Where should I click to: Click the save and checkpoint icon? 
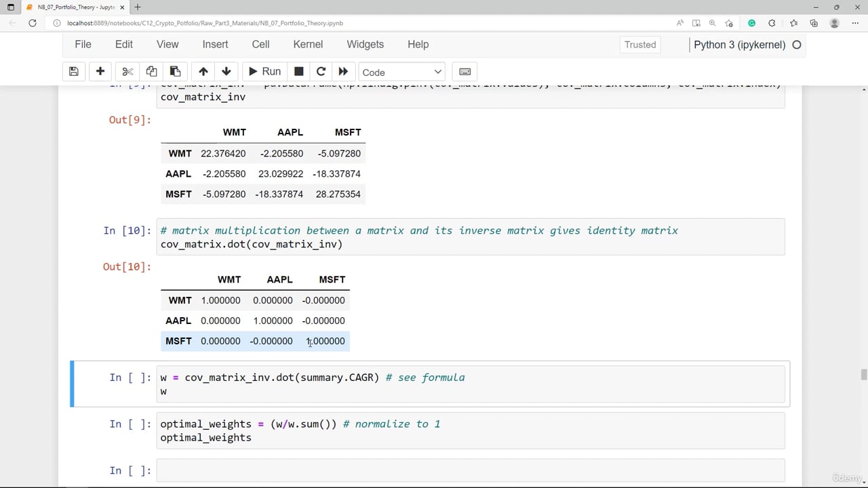pos(74,72)
